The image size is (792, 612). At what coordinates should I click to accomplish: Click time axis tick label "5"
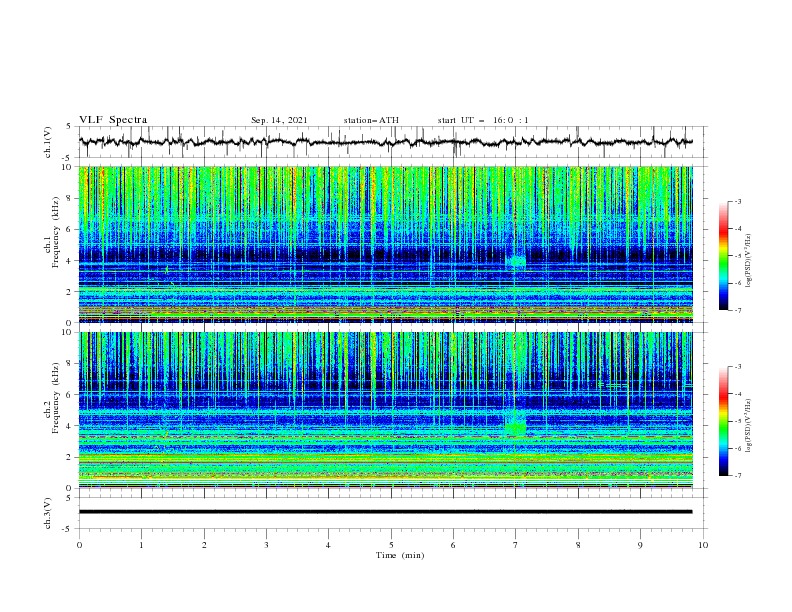391,545
